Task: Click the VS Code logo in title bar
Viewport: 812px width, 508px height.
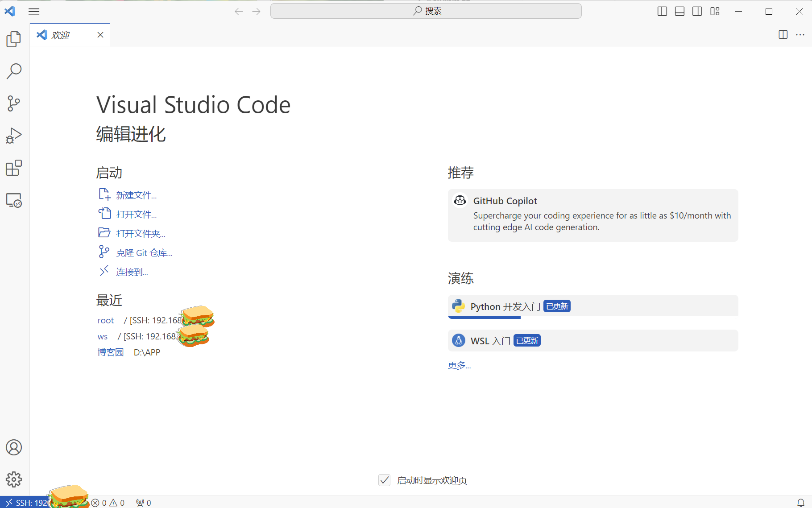Action: 10,11
